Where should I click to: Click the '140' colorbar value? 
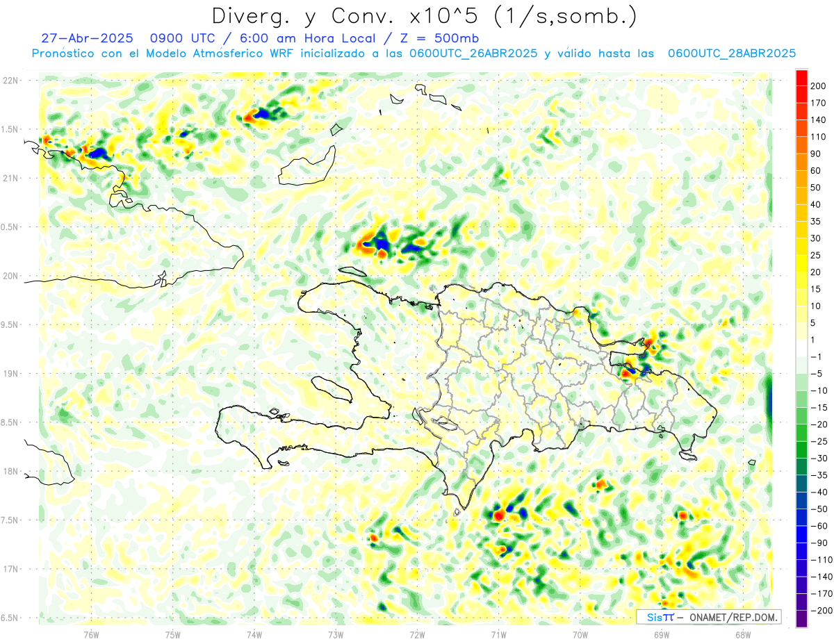tap(819, 120)
